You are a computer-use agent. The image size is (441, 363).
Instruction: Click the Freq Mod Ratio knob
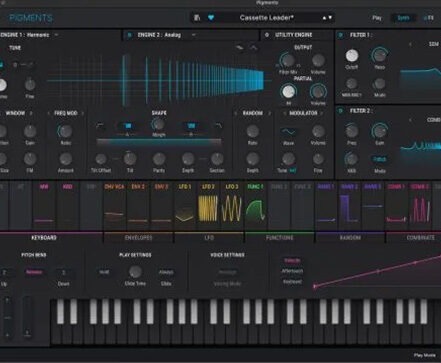tap(65, 131)
